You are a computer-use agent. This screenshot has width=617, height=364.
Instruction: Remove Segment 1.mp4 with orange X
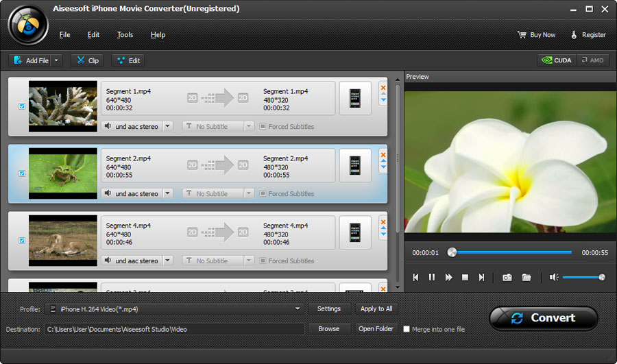[x=383, y=88]
